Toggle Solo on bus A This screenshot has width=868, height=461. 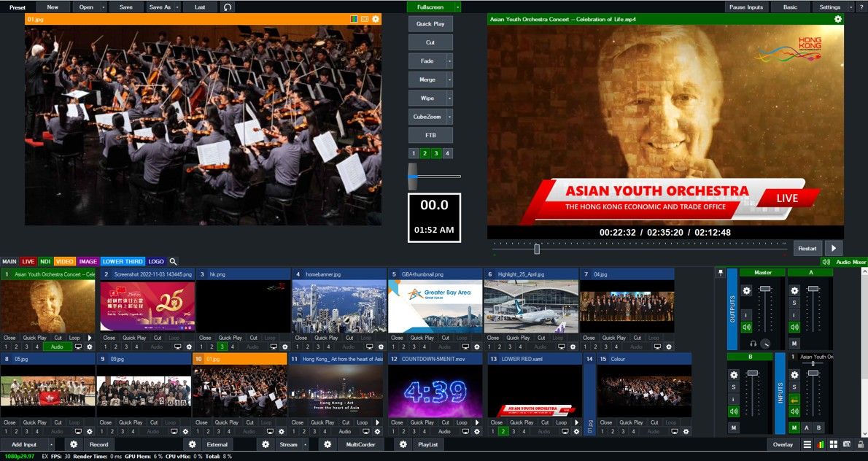[x=794, y=302]
